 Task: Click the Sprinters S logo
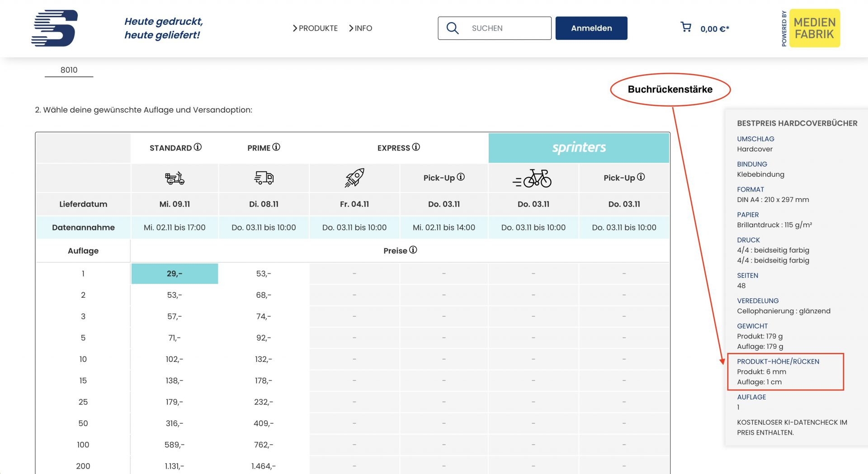point(55,28)
